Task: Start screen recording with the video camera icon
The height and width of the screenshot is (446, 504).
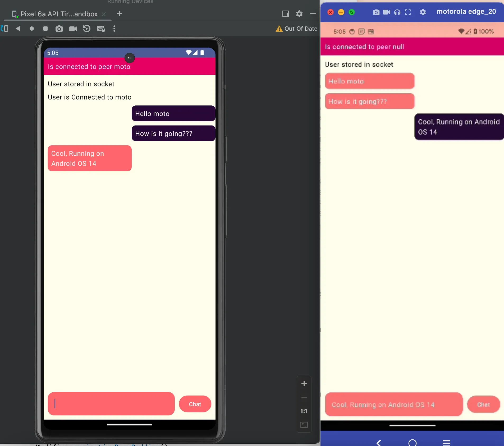Action: 73,29
